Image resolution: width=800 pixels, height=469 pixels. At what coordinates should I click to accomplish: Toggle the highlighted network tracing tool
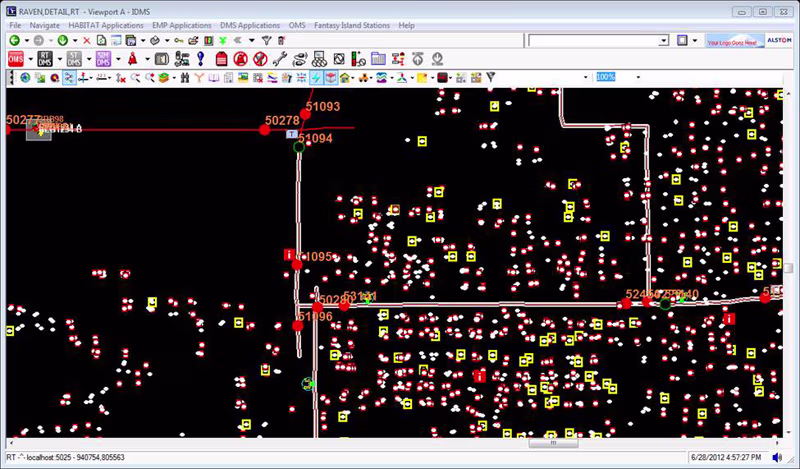[x=69, y=78]
